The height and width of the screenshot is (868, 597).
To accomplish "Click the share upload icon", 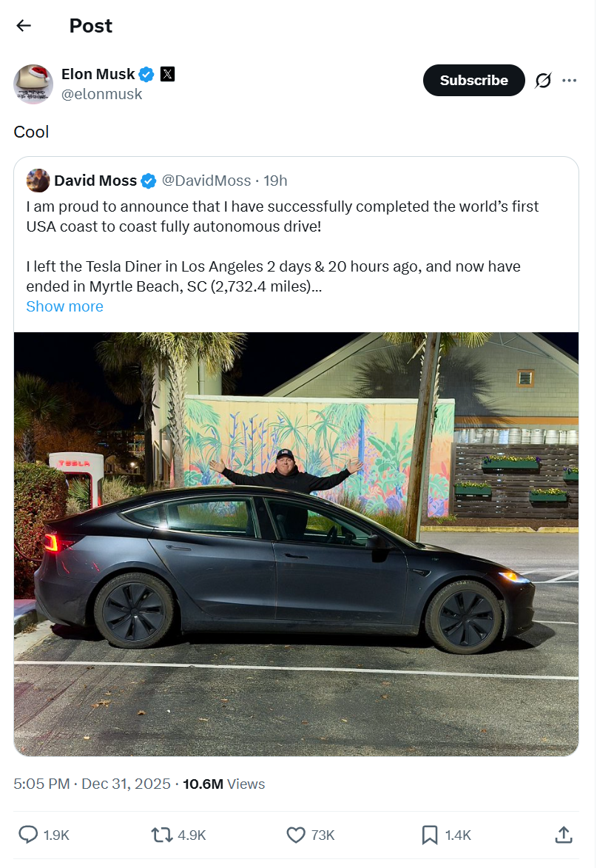I will (563, 835).
